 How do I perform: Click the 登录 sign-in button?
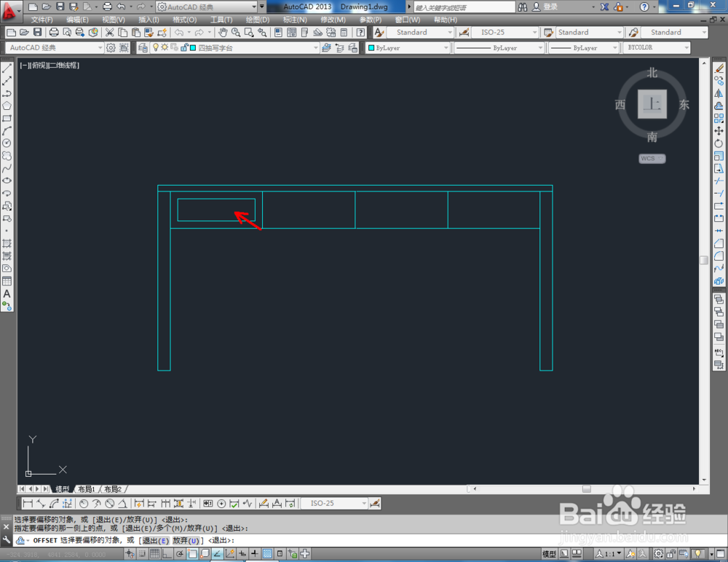[545, 7]
